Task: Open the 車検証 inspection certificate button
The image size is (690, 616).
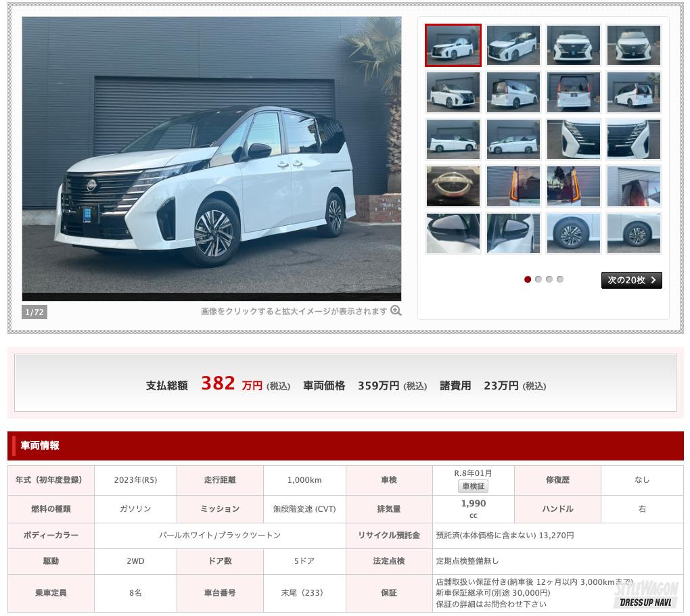Action: point(473,486)
